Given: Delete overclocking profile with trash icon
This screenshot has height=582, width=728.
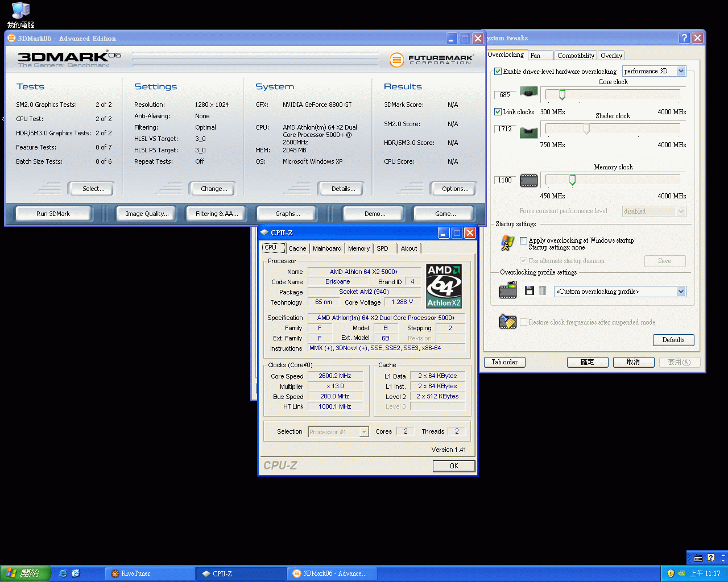Looking at the screenshot, I should pos(543,290).
